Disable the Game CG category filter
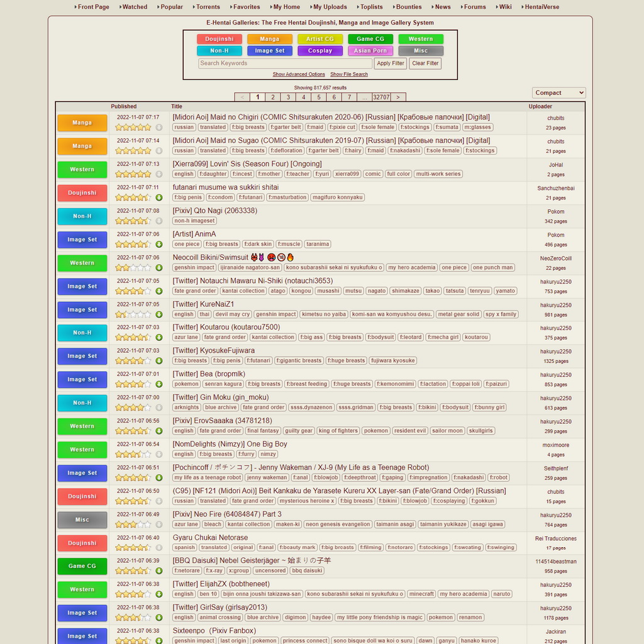 370,39
